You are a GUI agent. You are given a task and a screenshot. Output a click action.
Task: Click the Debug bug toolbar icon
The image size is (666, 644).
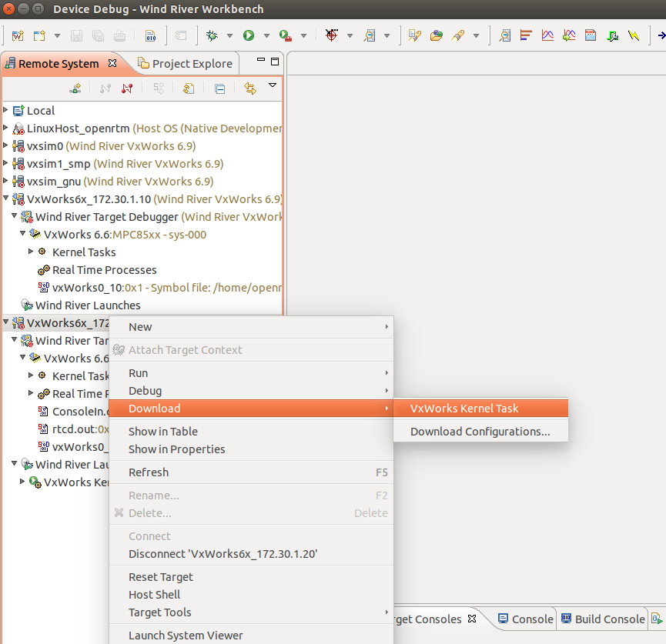(x=212, y=35)
